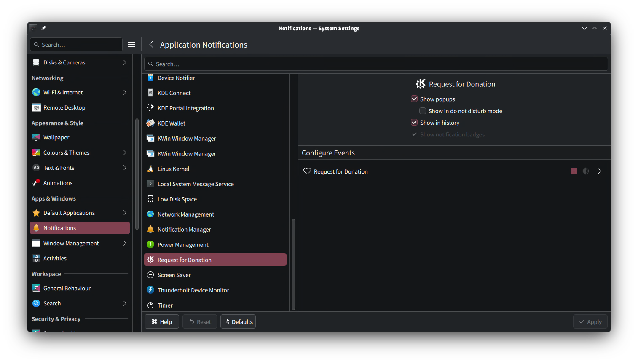This screenshot has height=364, width=638.
Task: Focus the sidebar settings Search field
Action: [x=76, y=44]
